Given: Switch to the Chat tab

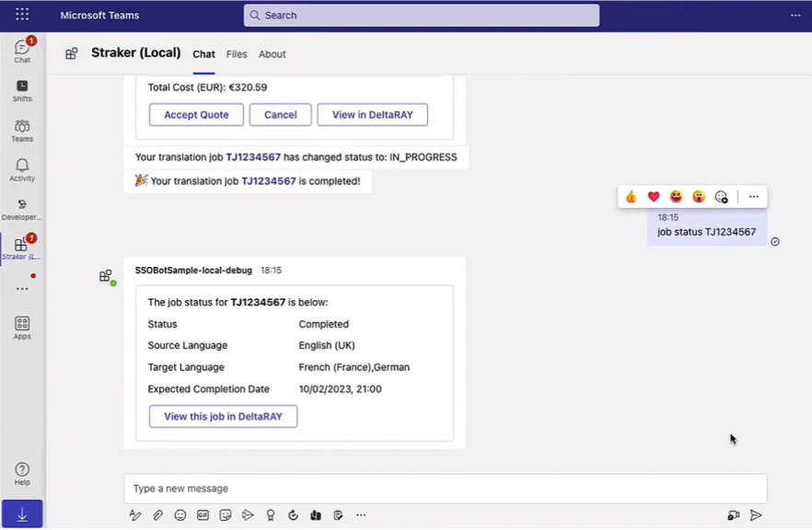Looking at the screenshot, I should point(204,54).
